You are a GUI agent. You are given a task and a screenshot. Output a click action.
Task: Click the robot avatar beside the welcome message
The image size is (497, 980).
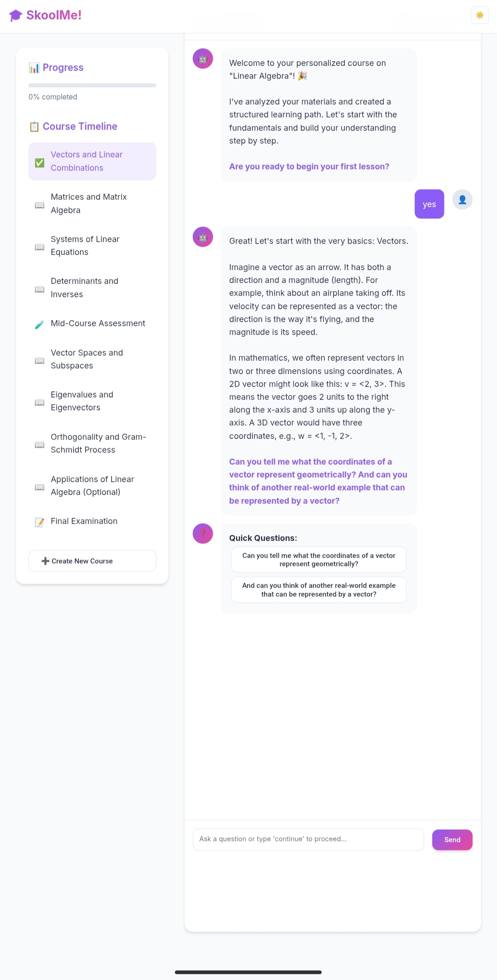tap(202, 58)
